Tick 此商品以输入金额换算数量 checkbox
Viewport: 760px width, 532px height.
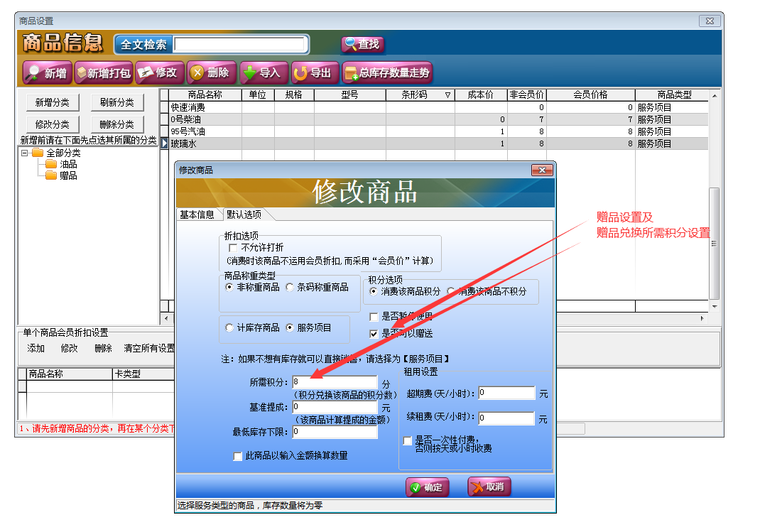click(238, 456)
